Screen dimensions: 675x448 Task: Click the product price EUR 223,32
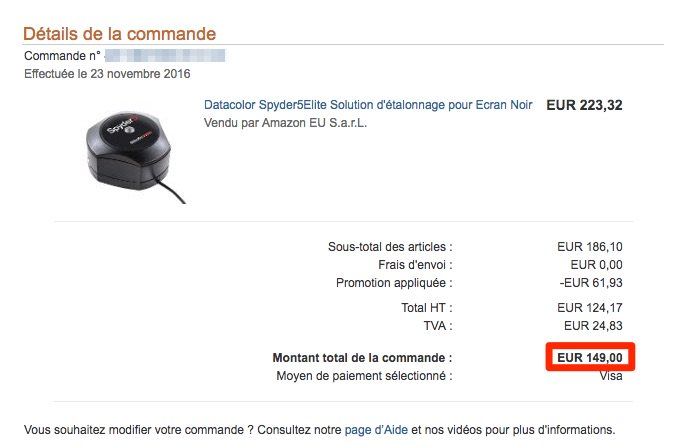click(584, 105)
